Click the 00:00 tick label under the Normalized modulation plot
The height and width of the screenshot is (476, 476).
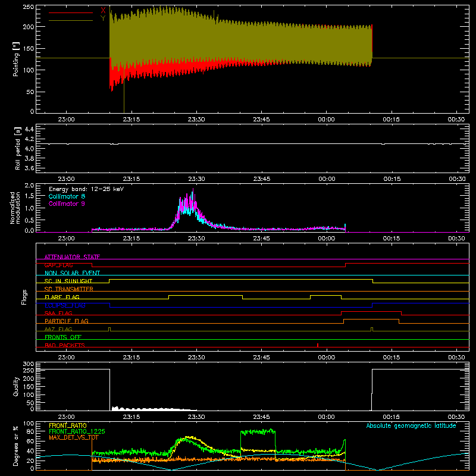(x=326, y=239)
